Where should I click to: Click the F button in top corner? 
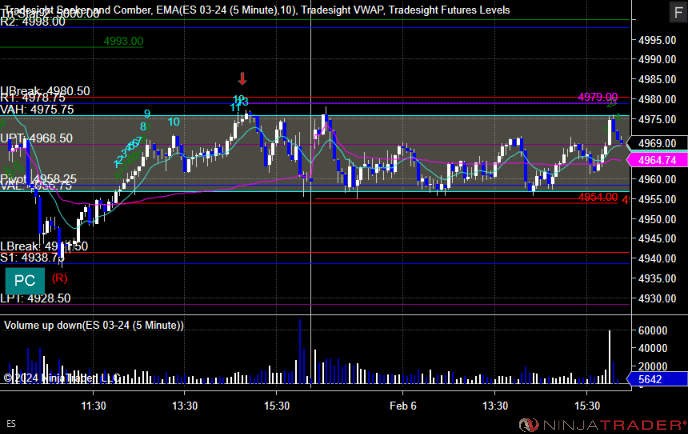pos(678,12)
